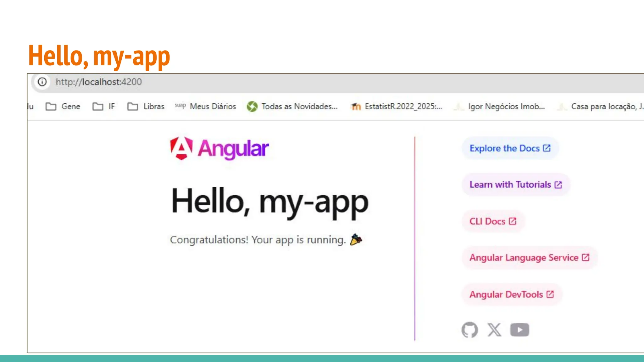The height and width of the screenshot is (362, 644).
Task: Open the Gene bookmarks folder
Action: pos(63,107)
